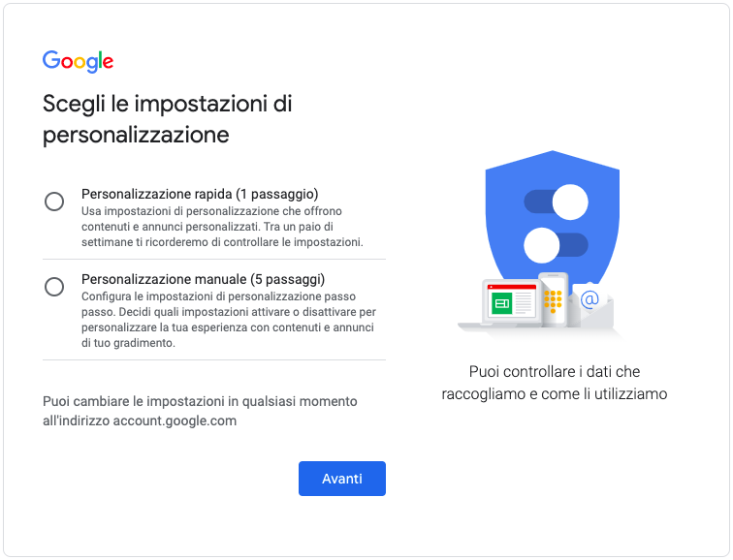
Task: Click the account.google.com address text
Action: (175, 420)
